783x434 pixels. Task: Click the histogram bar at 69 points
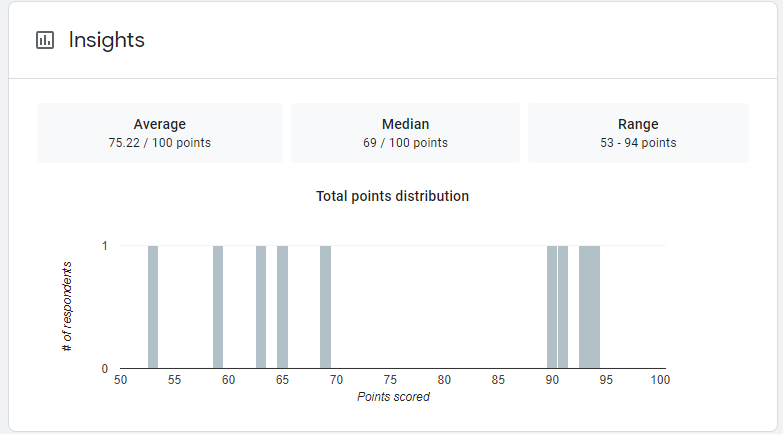pyautogui.click(x=325, y=307)
